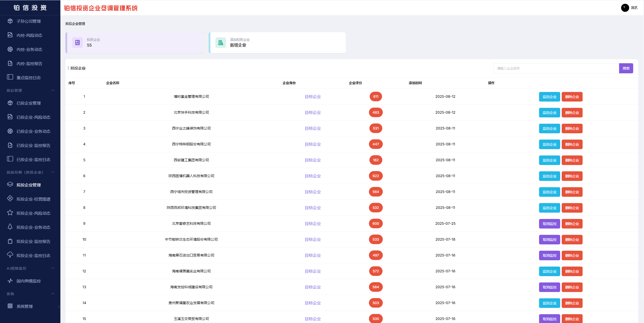Collapse the 投前尽调 sidebar group chevron
Image resolution: width=644 pixels, height=323 pixels.
[53, 172]
